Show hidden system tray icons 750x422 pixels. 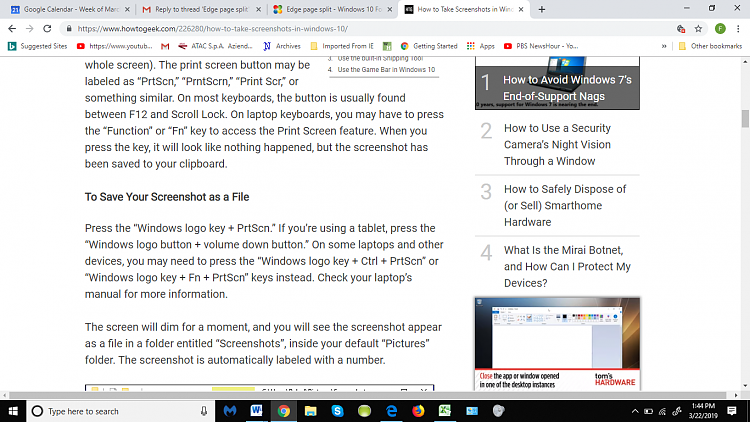[635, 411]
